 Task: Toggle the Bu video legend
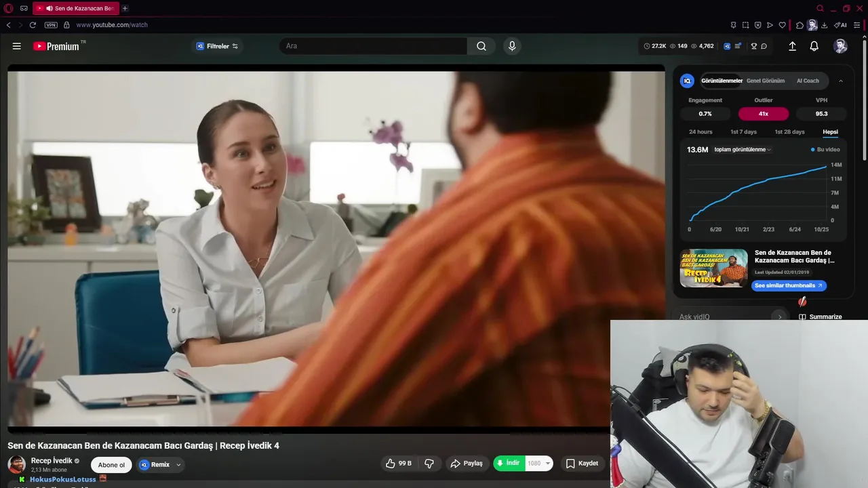pyautogui.click(x=825, y=150)
